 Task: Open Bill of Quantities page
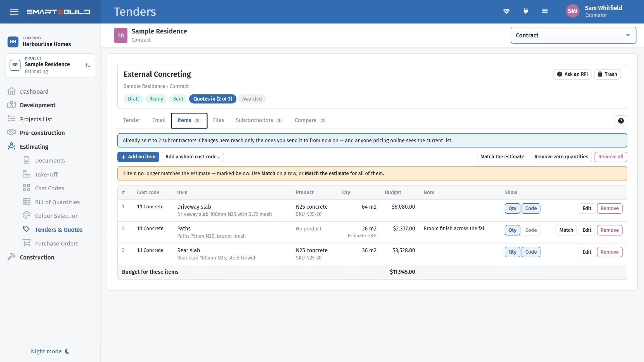click(57, 202)
